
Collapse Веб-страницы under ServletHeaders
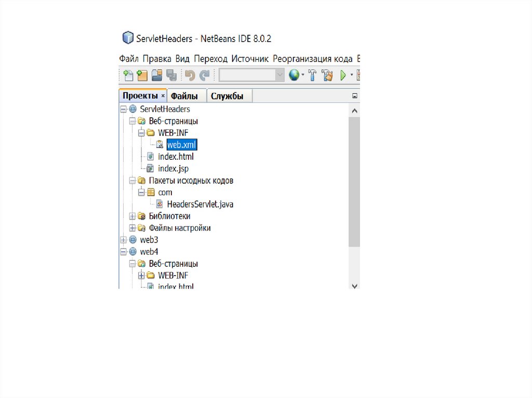pos(132,121)
